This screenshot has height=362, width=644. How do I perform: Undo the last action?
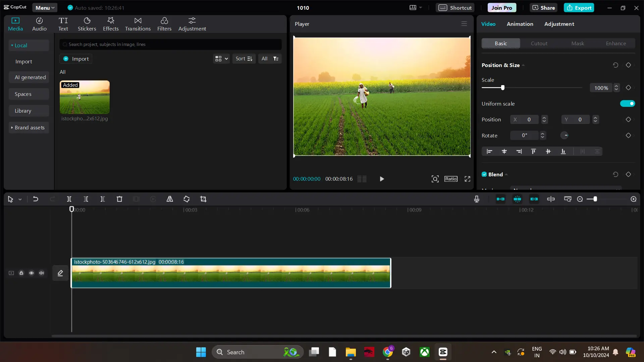click(x=36, y=199)
